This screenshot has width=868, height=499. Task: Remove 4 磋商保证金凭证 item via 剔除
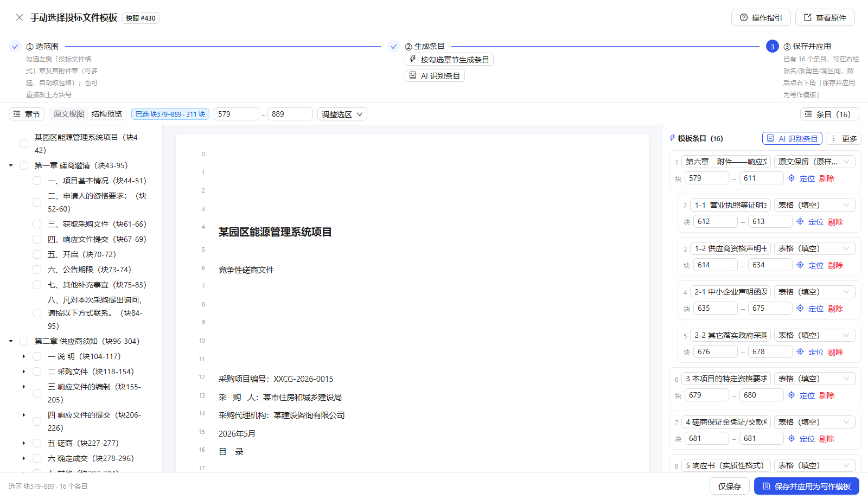click(x=827, y=439)
